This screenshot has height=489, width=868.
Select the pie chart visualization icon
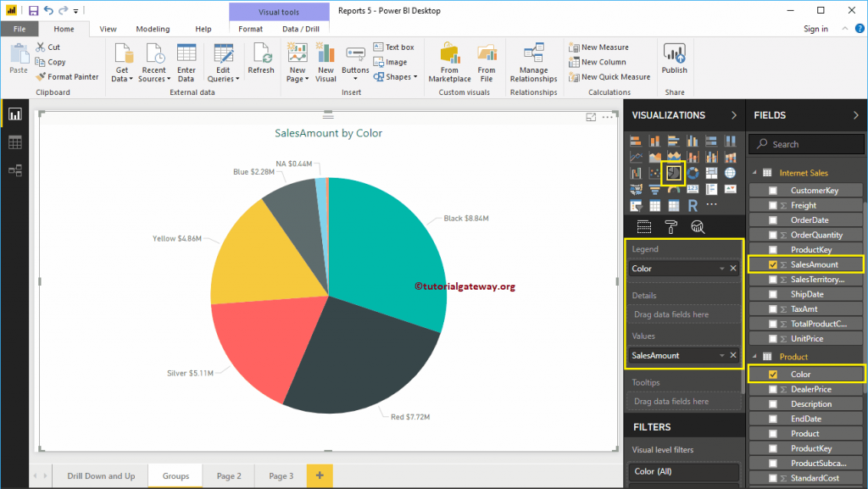pos(675,173)
